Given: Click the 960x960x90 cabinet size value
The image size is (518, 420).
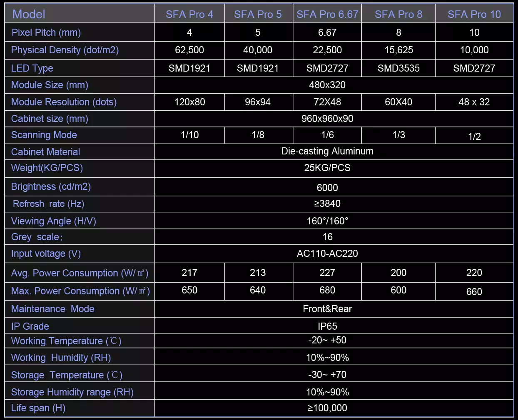Looking at the screenshot, I should (x=327, y=119).
